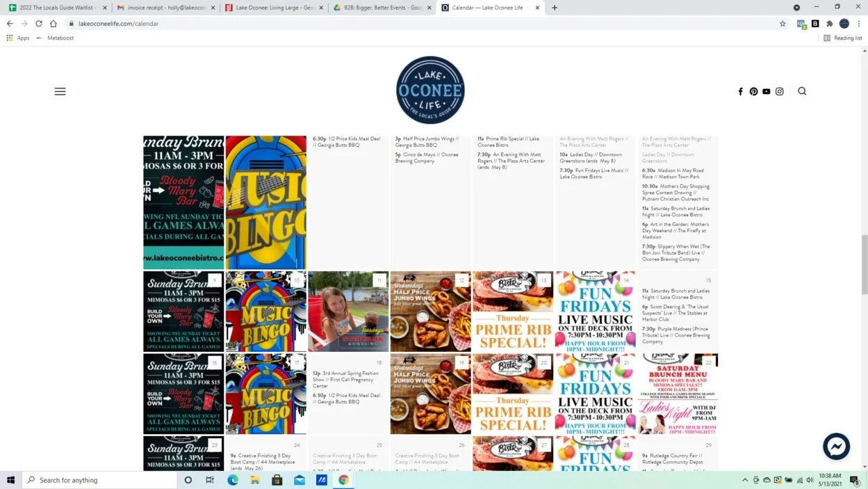Open the Windows Start menu
The height and width of the screenshot is (489, 868).
pos(10,480)
